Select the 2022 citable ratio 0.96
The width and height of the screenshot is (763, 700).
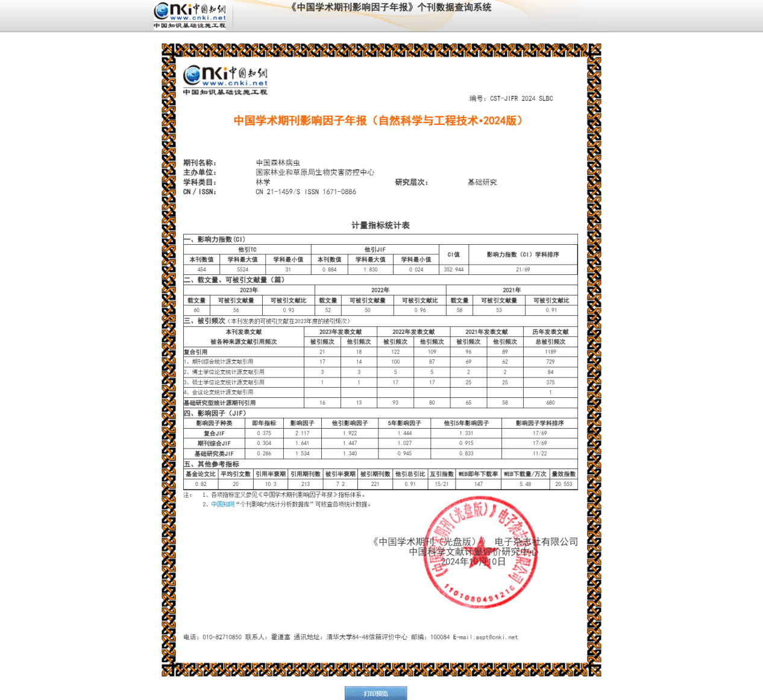pyautogui.click(x=419, y=310)
